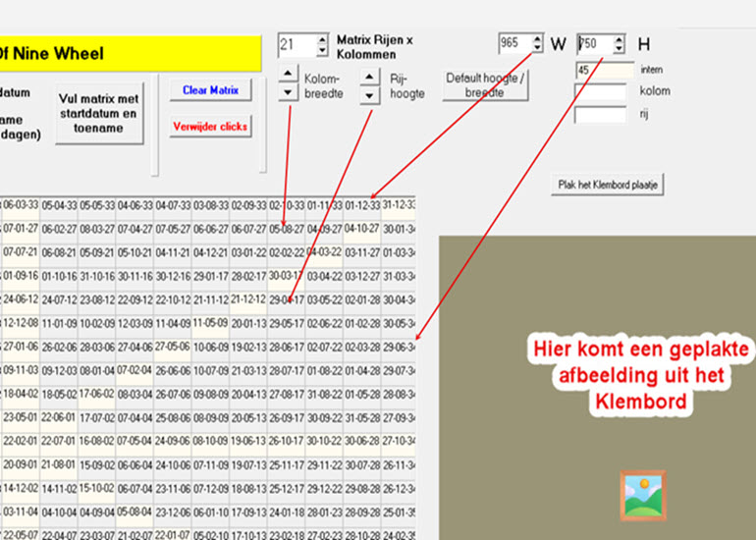Decrease Rijhoogte with the down arrow
The width and height of the screenshot is (756, 540).
pyautogui.click(x=368, y=95)
